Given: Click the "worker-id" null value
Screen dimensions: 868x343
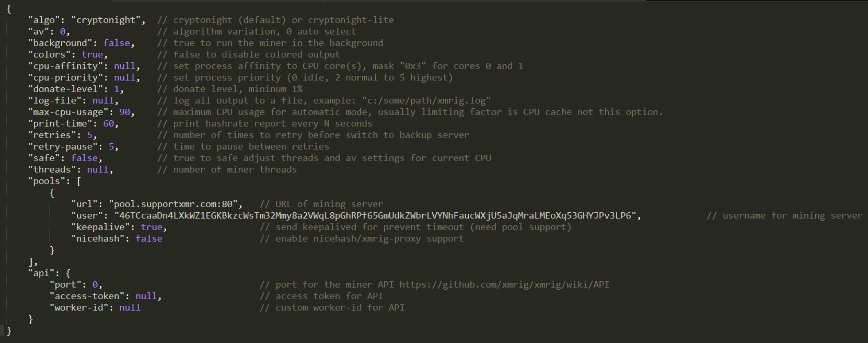Looking at the screenshot, I should coord(130,307).
